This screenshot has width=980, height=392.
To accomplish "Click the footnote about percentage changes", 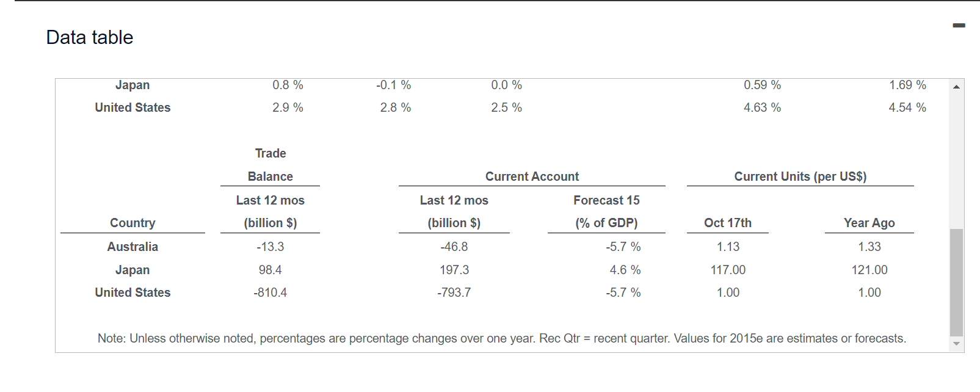I will pos(502,338).
